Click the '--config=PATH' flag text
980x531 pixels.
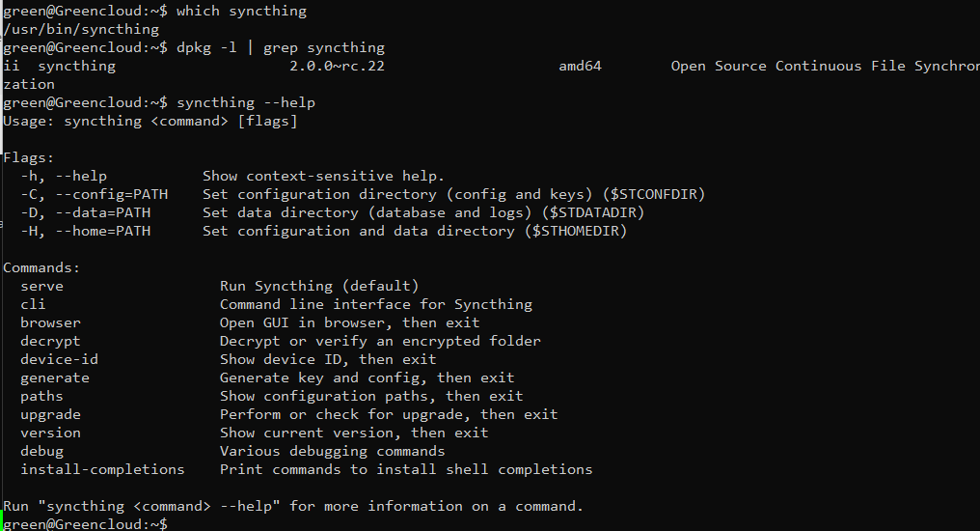[x=112, y=194]
